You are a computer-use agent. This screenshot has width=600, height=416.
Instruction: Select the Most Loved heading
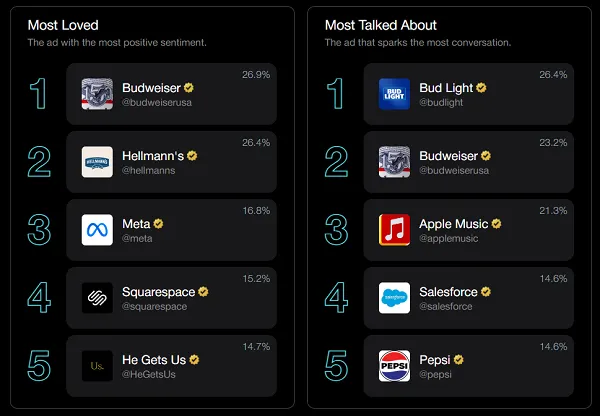click(63, 25)
